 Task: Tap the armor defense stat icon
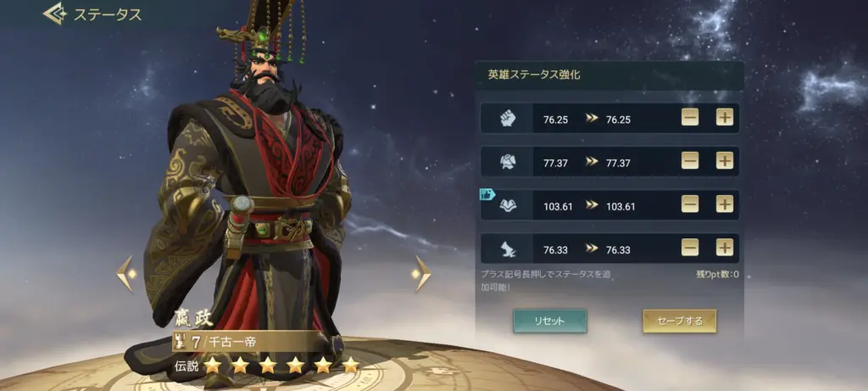pos(508,162)
